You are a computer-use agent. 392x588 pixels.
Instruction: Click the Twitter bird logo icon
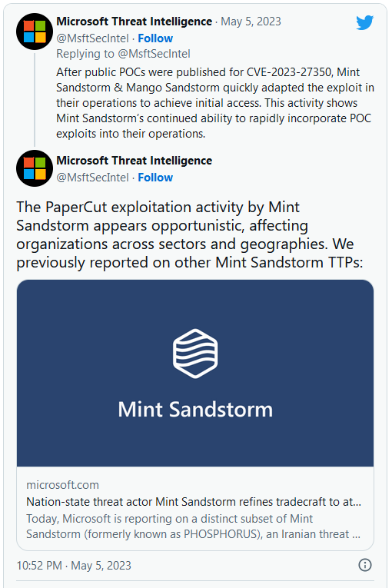point(364,22)
